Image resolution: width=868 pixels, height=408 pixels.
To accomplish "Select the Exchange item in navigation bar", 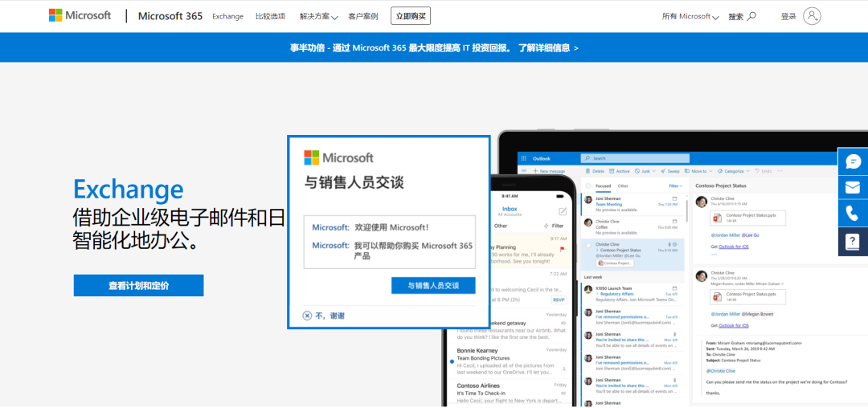I will (x=227, y=17).
